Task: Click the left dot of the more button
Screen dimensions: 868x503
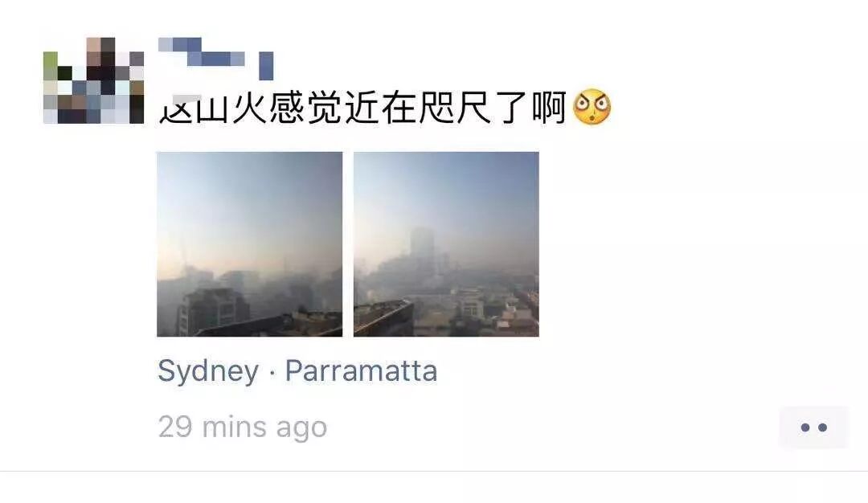Action: (x=805, y=427)
